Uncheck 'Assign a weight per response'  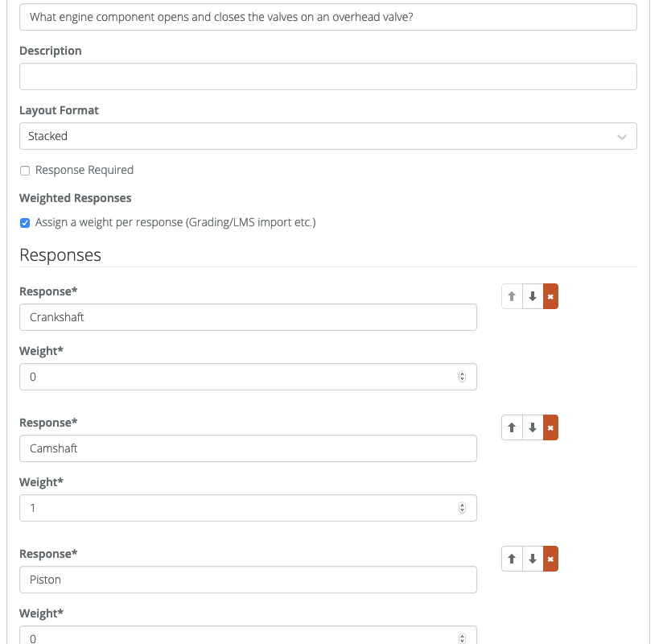coord(25,223)
